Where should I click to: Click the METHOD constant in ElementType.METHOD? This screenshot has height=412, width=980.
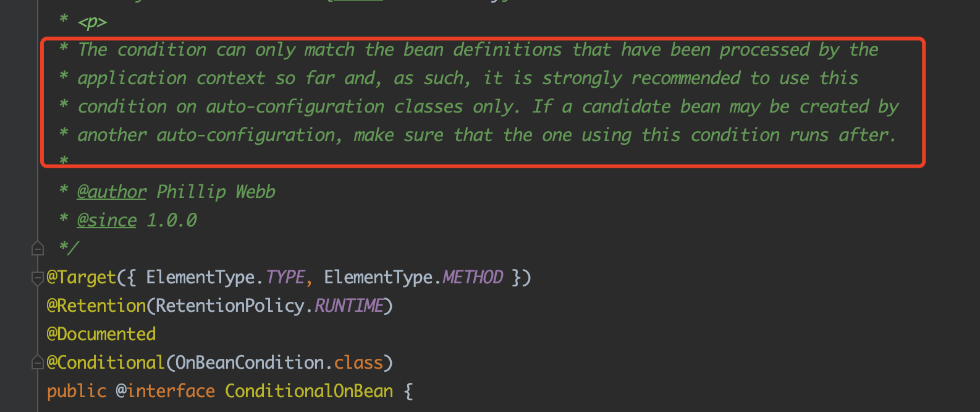[473, 277]
